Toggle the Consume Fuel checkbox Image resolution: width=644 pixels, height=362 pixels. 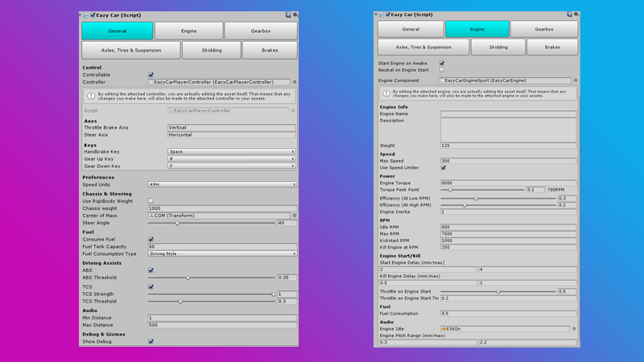[151, 239]
